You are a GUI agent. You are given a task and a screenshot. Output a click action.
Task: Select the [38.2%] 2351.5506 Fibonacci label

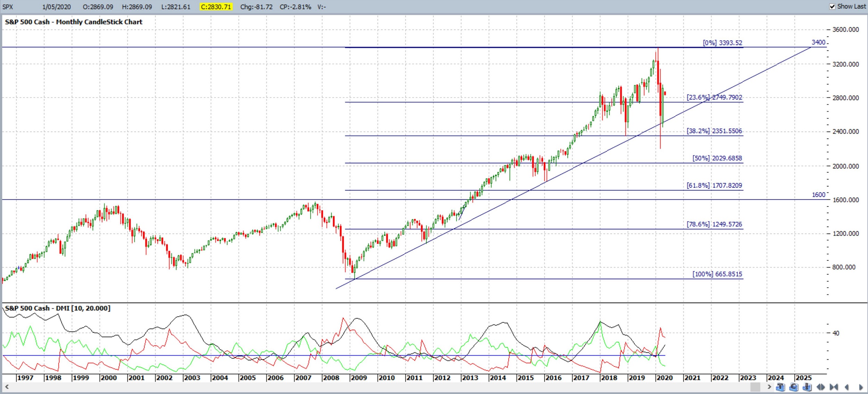click(x=714, y=131)
